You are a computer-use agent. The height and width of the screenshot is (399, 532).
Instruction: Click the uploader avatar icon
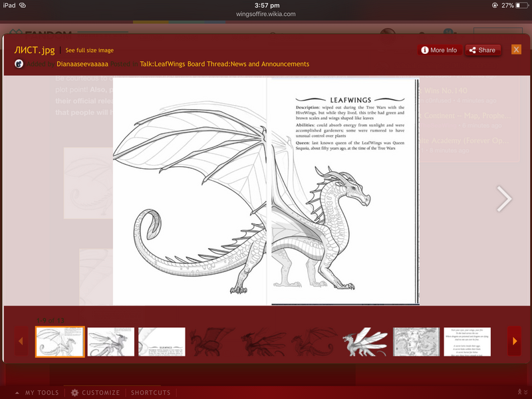(19, 64)
